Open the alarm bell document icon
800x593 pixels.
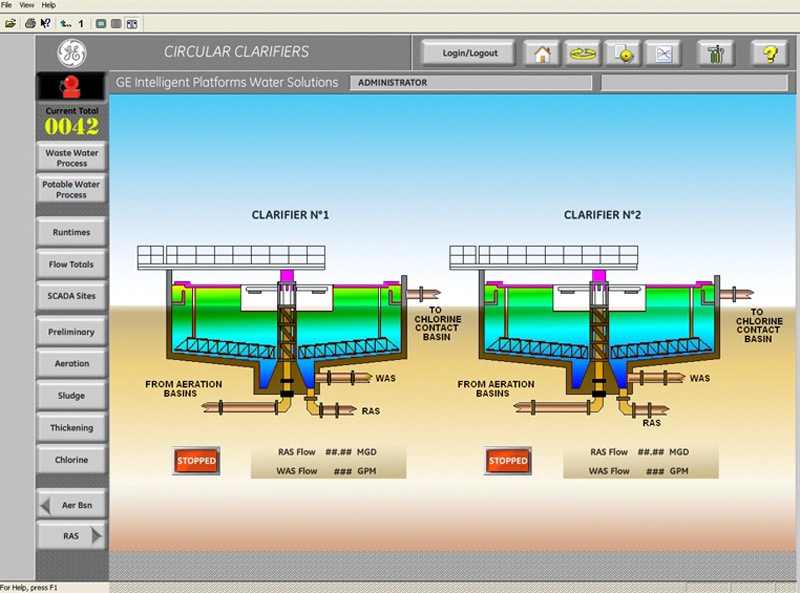pyautogui.click(x=625, y=53)
